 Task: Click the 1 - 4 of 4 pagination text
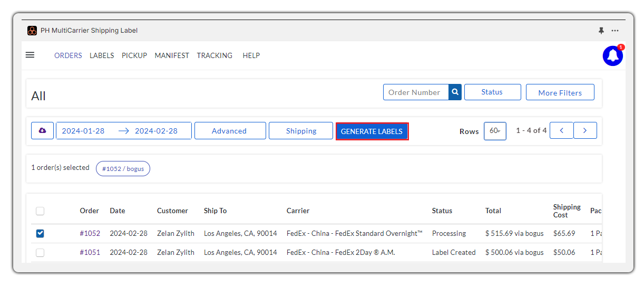click(x=531, y=130)
